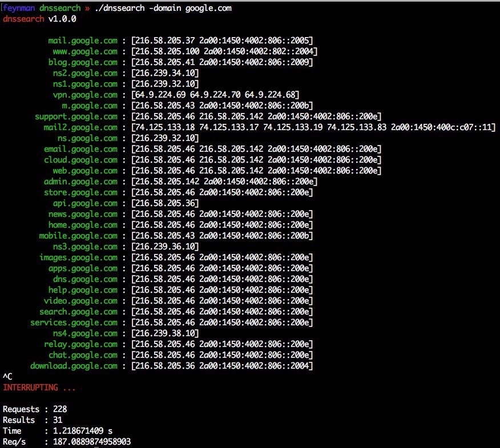The width and height of the screenshot is (500, 448).
Task: Select the 'search.google.com' hostname
Action: pyautogui.click(x=78, y=312)
